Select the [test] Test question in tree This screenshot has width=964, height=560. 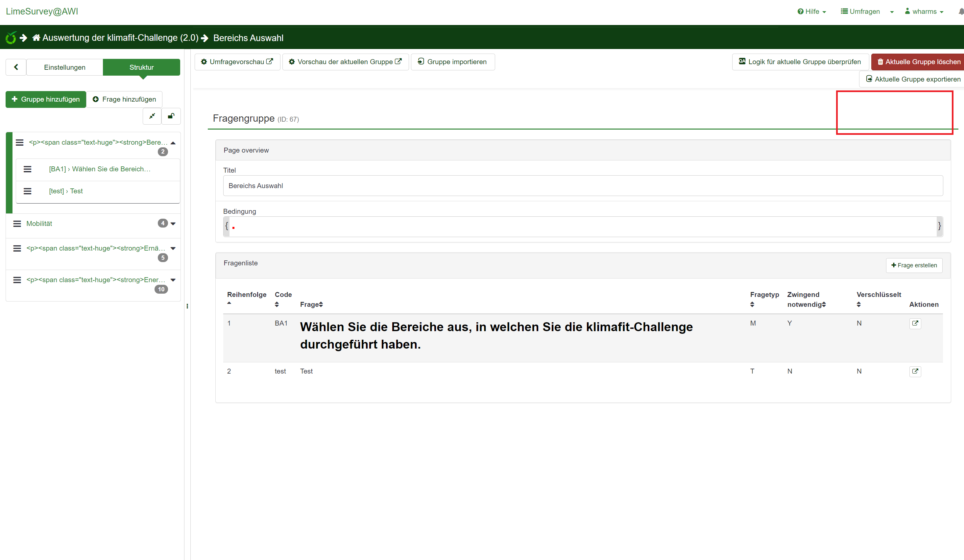66,191
